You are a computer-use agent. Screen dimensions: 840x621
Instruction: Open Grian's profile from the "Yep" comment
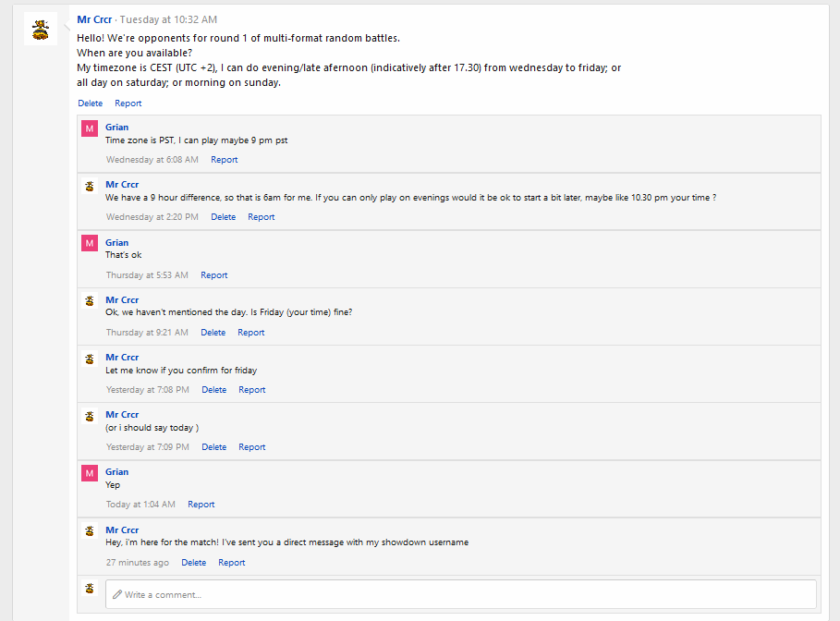(x=117, y=472)
